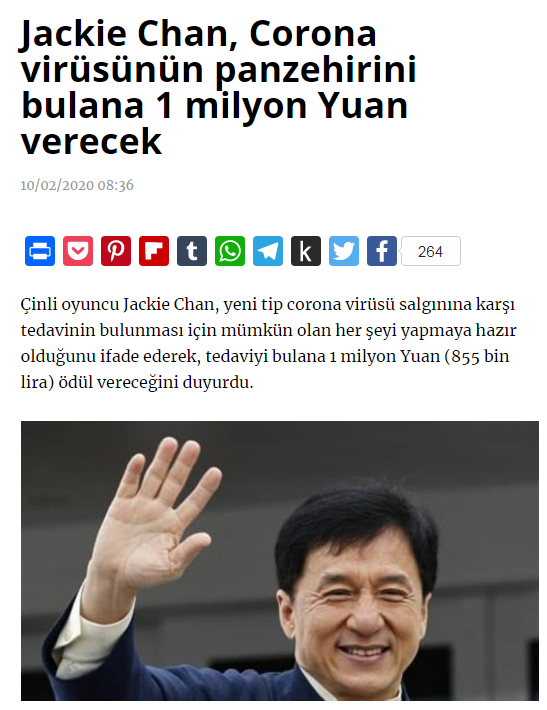Screen dimensions: 547x710
Task: Share via the red Flipboard icon
Action: point(154,251)
